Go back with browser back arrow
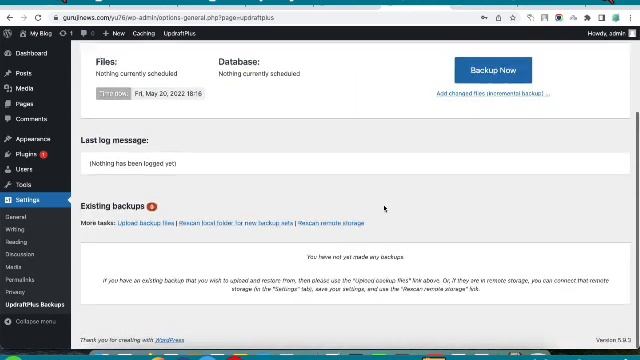 click(x=10, y=18)
